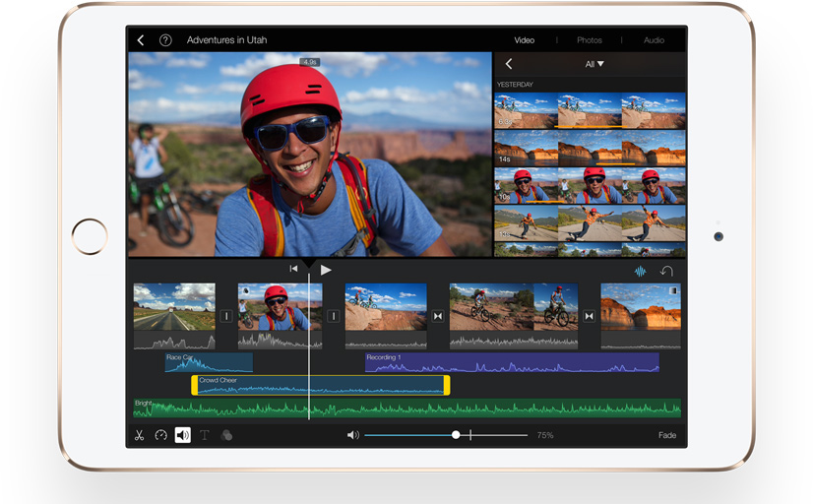Select the Recording 1 audio clip
Viewport: 813px width, 504px height.
click(x=512, y=362)
